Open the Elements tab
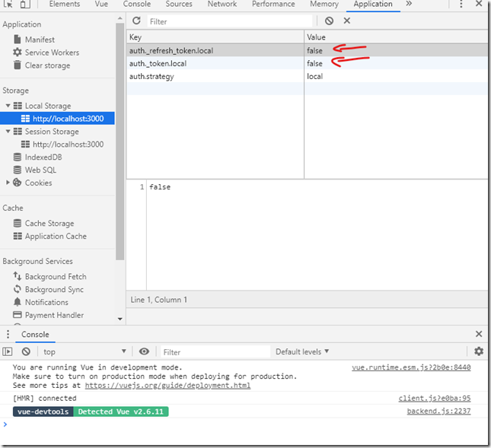Image resolution: width=491 pixels, height=448 pixels. click(65, 4)
